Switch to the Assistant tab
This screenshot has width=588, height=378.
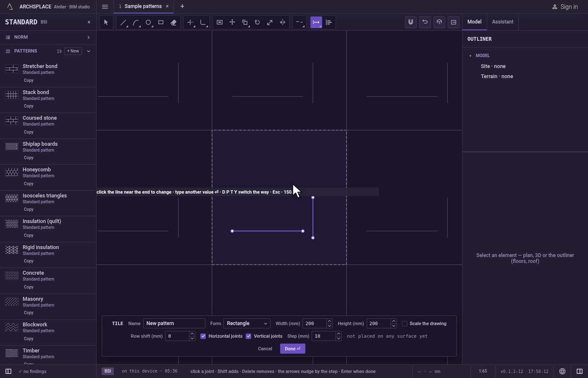tap(503, 22)
